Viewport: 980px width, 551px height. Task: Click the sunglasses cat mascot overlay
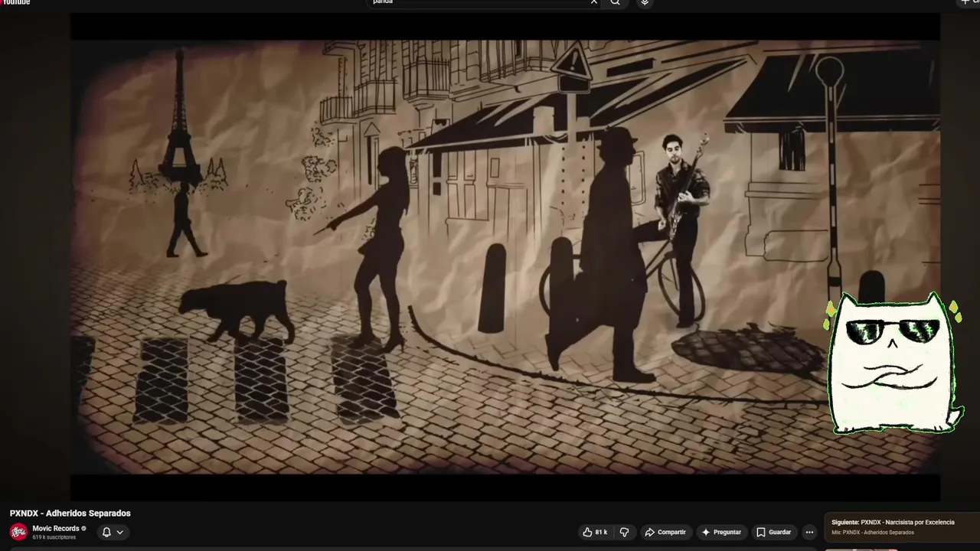(x=893, y=364)
